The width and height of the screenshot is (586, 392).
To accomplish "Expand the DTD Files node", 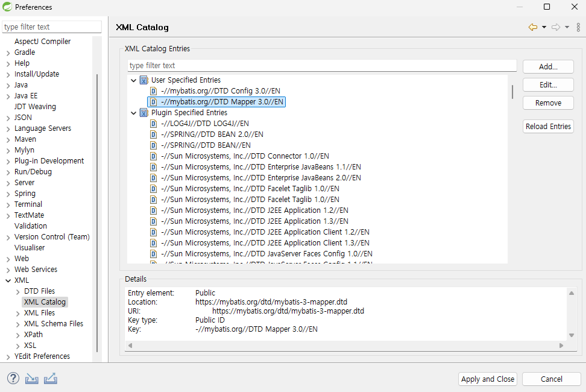I will pos(17,291).
